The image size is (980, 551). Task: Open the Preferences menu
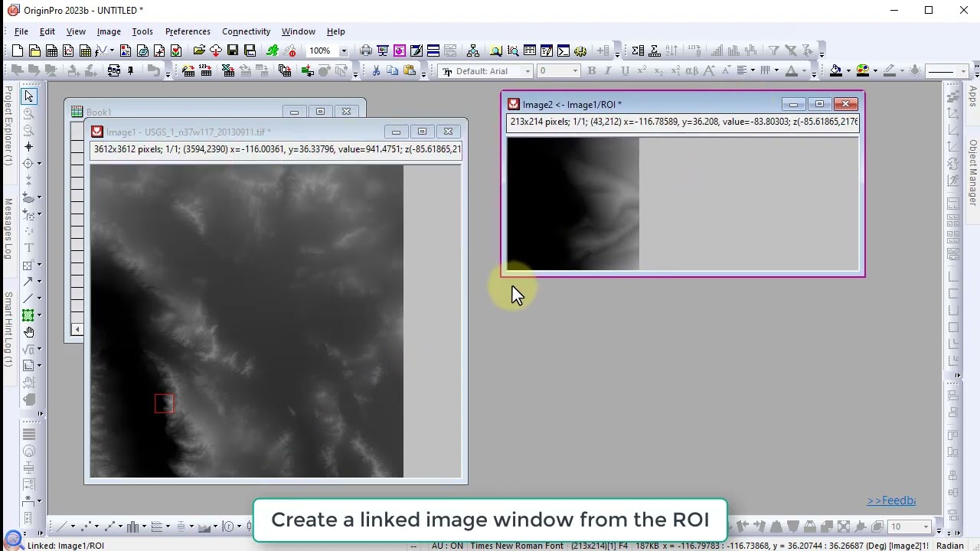click(x=188, y=31)
